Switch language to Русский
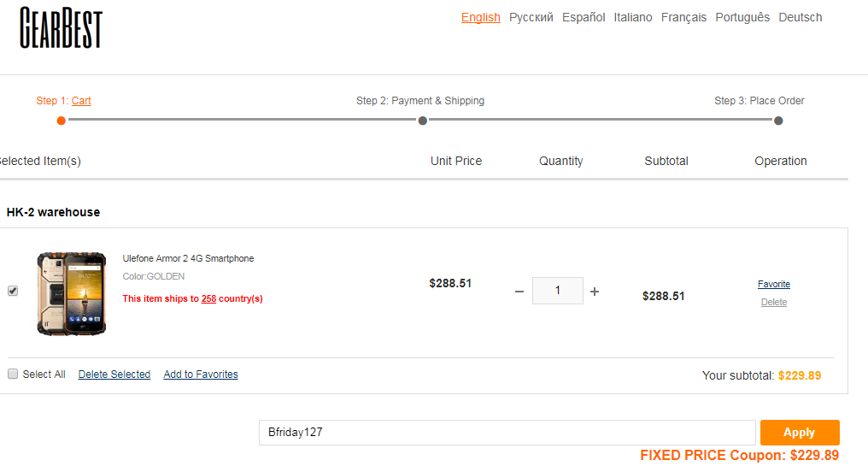Image resolution: width=868 pixels, height=466 pixels. [x=531, y=17]
